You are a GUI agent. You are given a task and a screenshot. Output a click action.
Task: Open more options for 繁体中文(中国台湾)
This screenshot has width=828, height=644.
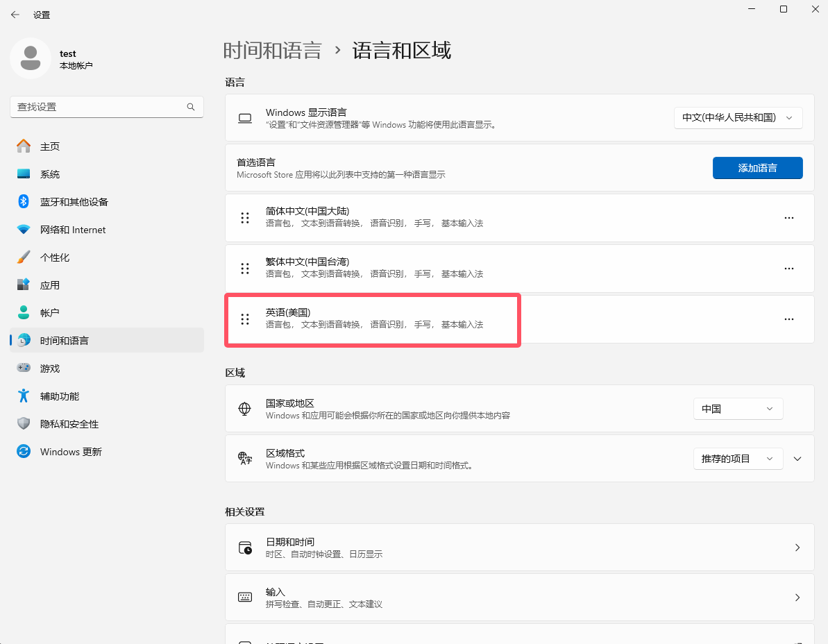point(789,269)
